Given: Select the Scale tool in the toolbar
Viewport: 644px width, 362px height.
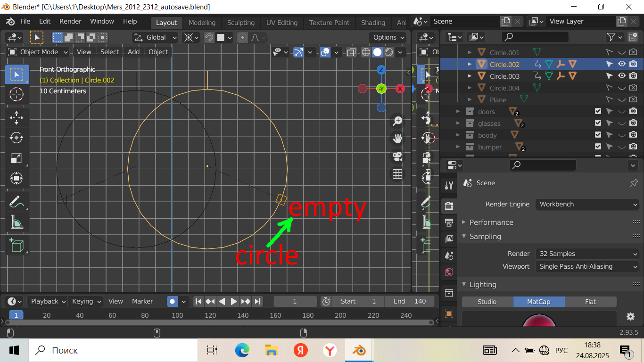Looking at the screenshot, I should 17,158.
